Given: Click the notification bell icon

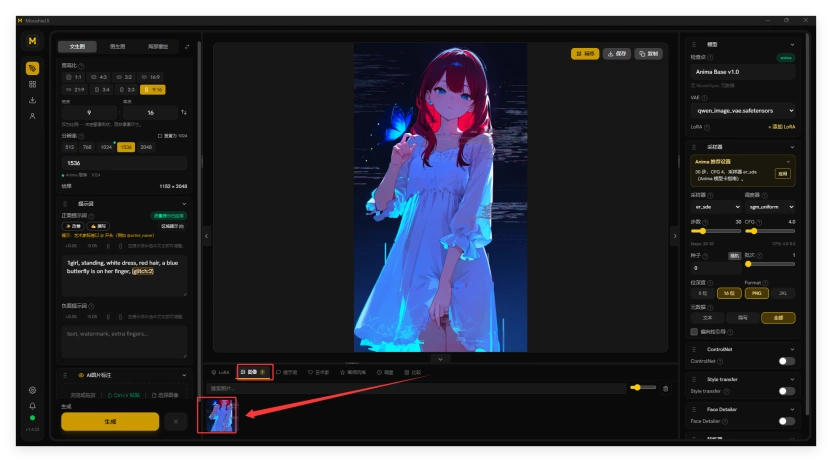Looking at the screenshot, I should [32, 406].
